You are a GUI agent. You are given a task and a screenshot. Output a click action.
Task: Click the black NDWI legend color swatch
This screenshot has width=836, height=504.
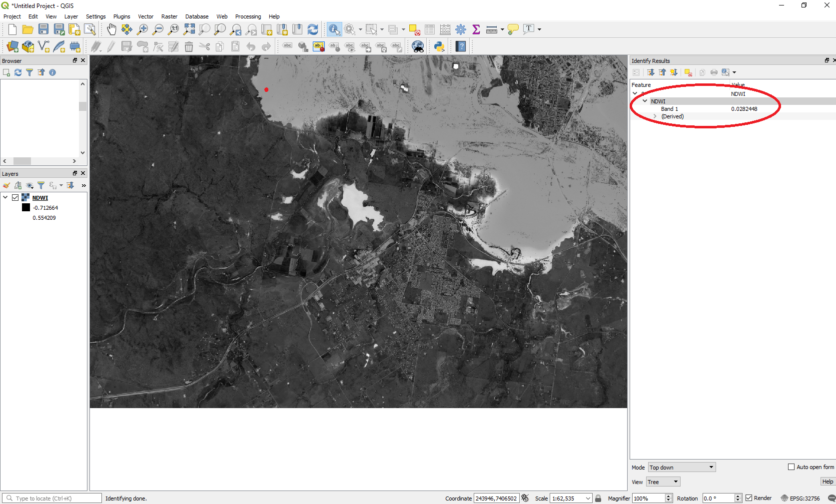(26, 208)
